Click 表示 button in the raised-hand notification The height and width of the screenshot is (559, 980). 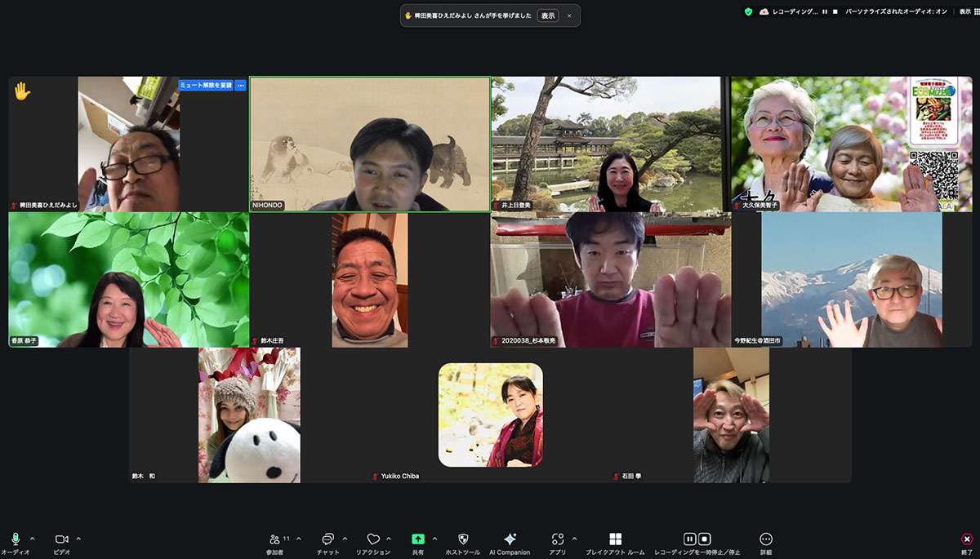coord(548,16)
